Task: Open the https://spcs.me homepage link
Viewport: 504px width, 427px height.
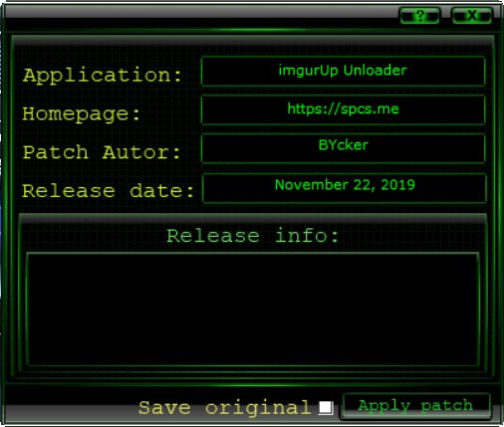Action: pos(343,109)
